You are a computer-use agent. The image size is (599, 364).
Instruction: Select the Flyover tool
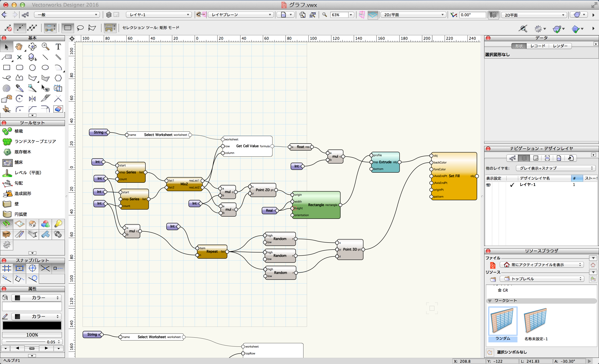click(32, 47)
